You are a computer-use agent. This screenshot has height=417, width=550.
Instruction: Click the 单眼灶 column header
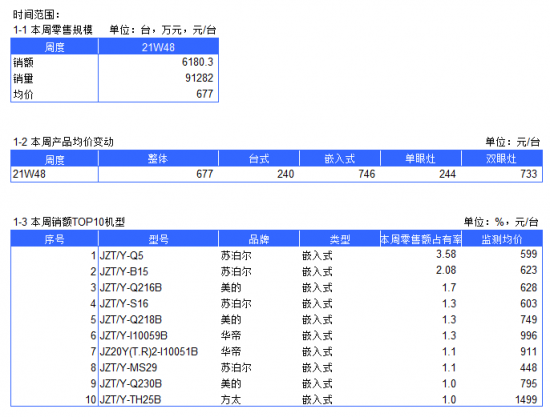click(420, 159)
